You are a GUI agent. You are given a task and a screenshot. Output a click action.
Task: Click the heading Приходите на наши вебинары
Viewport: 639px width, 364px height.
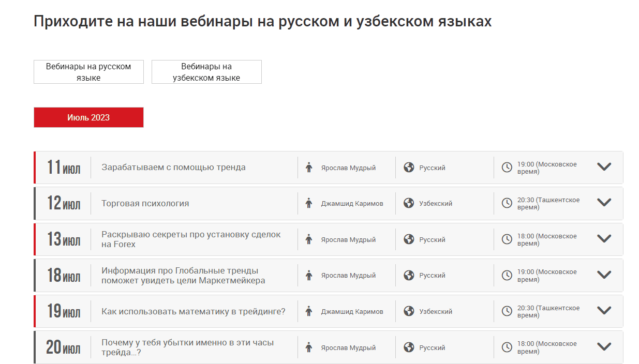[x=262, y=22]
